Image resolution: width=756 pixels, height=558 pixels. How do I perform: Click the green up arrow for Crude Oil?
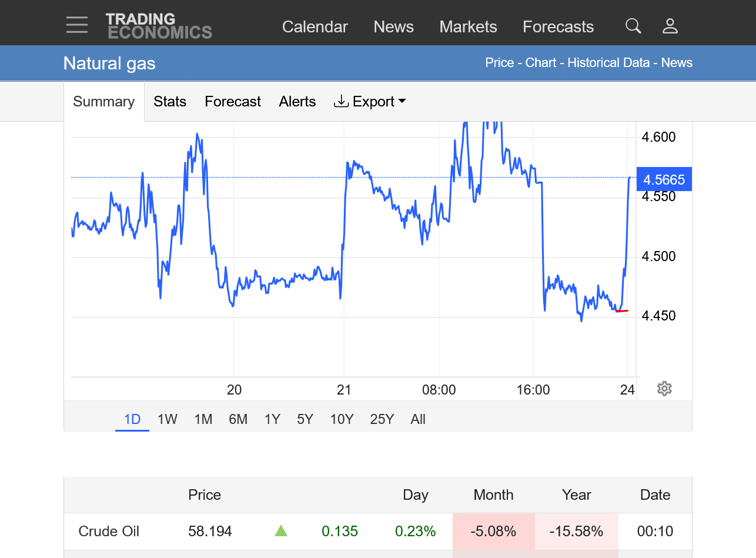tap(281, 532)
